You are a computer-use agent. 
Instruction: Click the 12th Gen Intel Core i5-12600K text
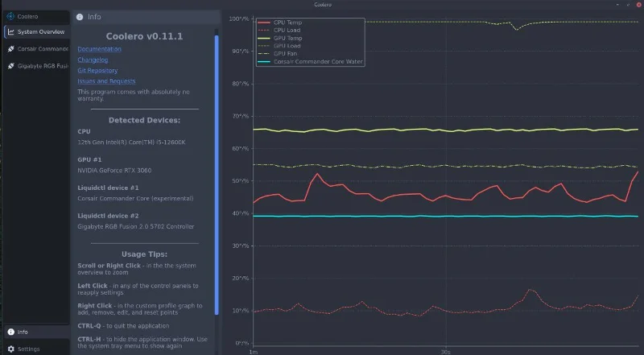(x=131, y=142)
